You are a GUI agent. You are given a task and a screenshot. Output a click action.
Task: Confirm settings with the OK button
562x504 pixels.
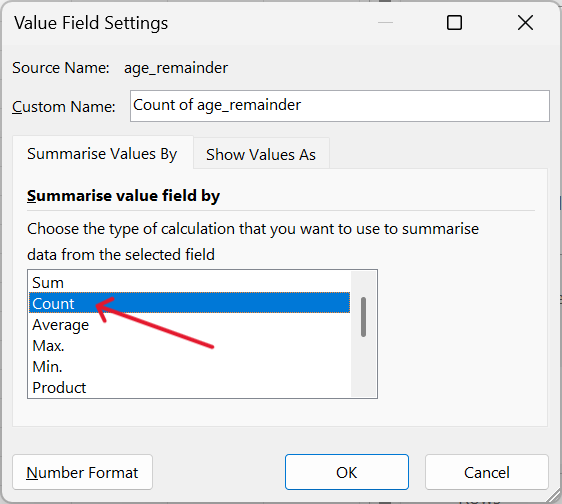[x=347, y=472]
